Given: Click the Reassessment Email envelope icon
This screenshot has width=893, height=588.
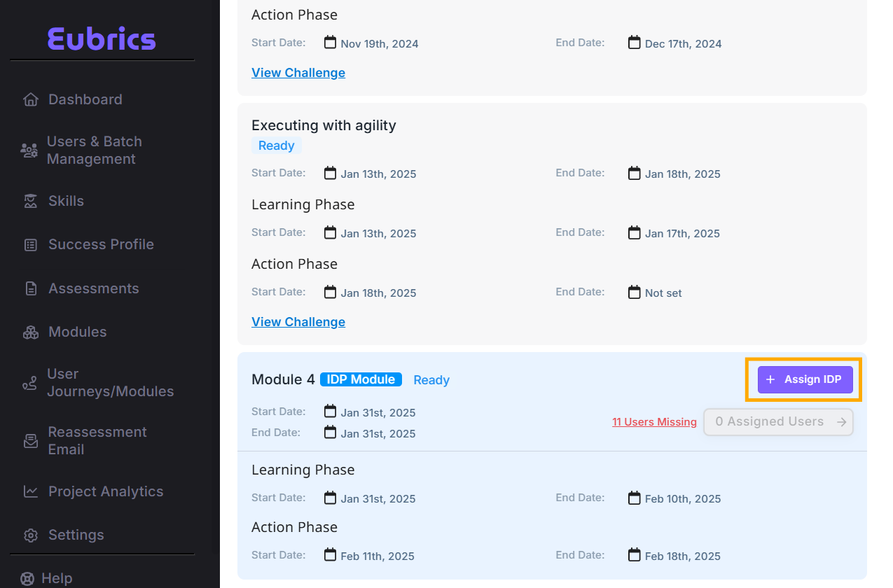Looking at the screenshot, I should (30, 441).
